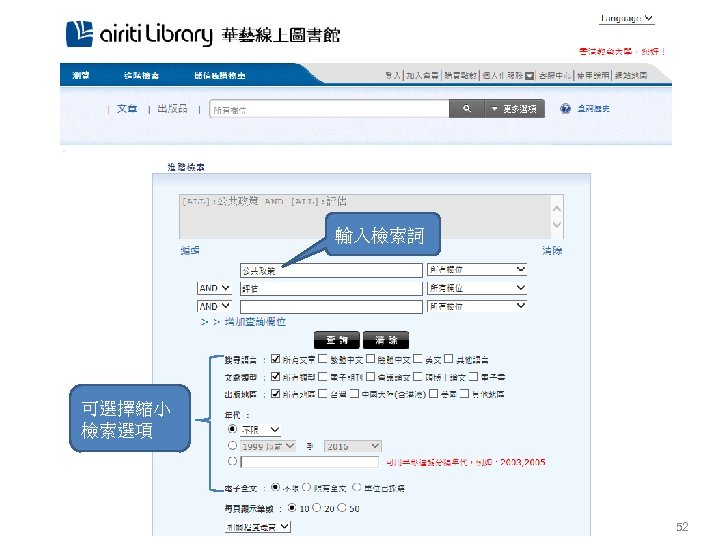Image resolution: width=720 pixels, height=540 pixels.
Task: Open the 瀏覽 nav tab
Action: click(x=81, y=75)
